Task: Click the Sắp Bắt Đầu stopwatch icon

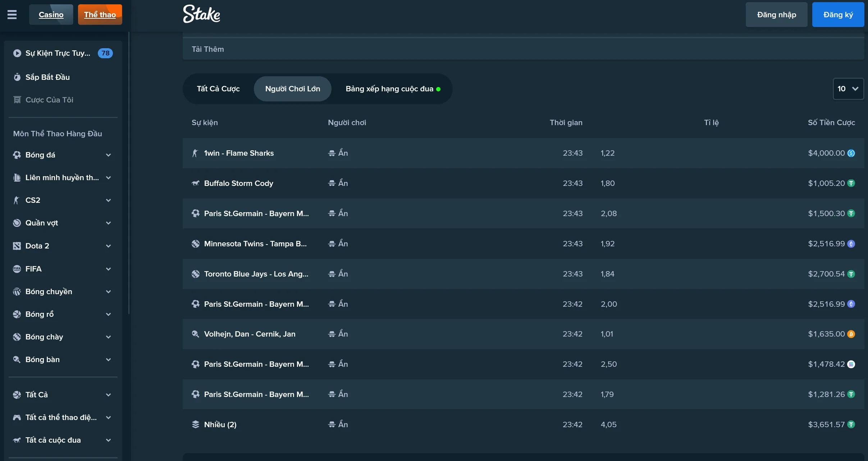Action: 17,77
